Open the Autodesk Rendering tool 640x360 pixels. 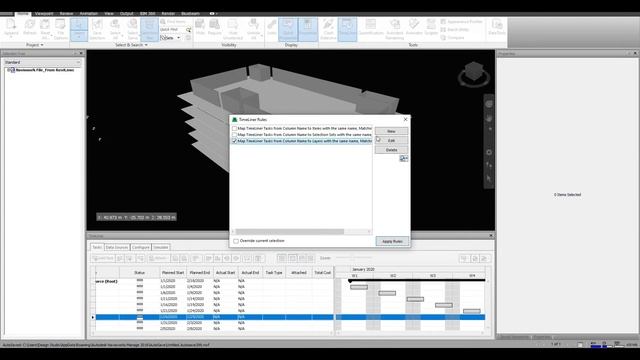coord(395,29)
